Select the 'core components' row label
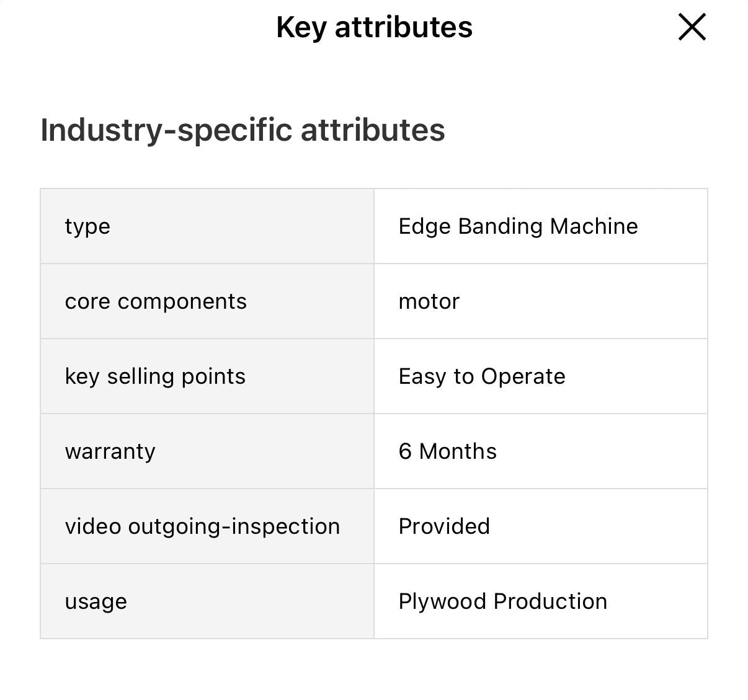748x700 pixels. [156, 301]
